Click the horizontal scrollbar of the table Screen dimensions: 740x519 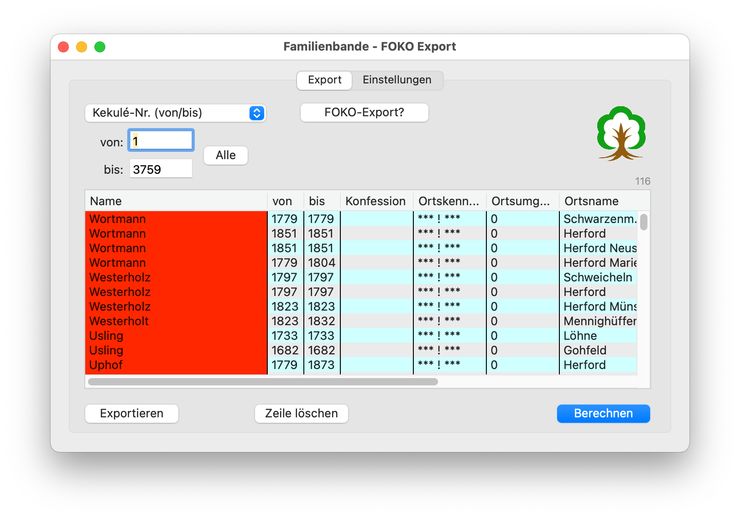(262, 381)
